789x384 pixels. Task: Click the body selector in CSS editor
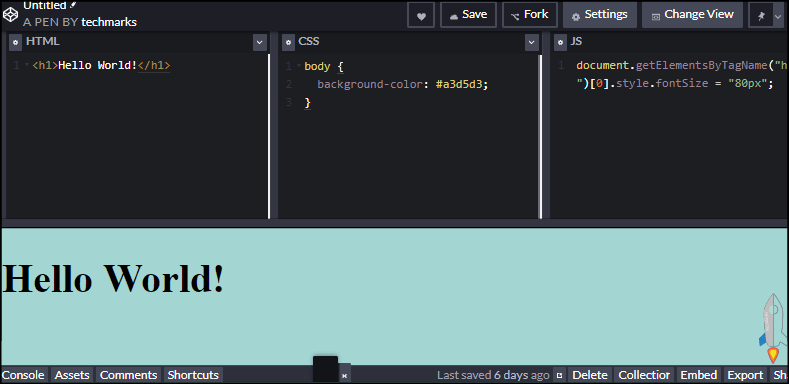(x=317, y=66)
